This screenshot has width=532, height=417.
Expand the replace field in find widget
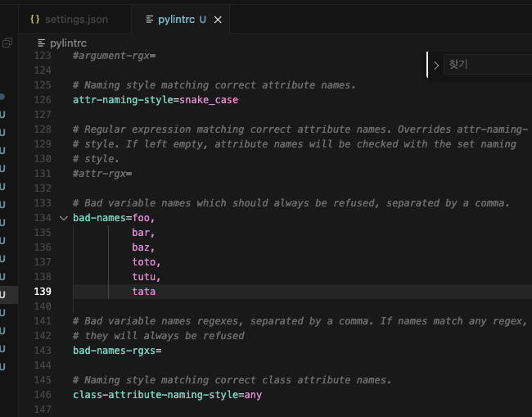coord(436,65)
